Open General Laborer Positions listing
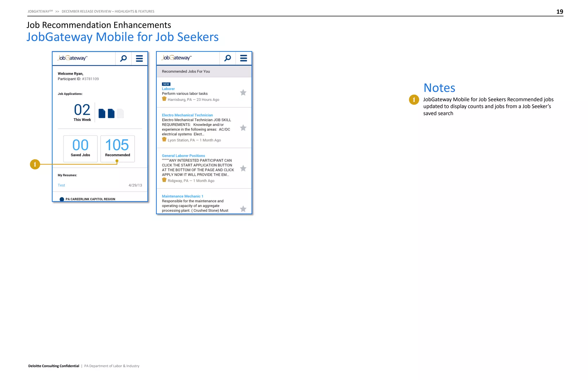Screen dimensions: 588x380 (183, 156)
